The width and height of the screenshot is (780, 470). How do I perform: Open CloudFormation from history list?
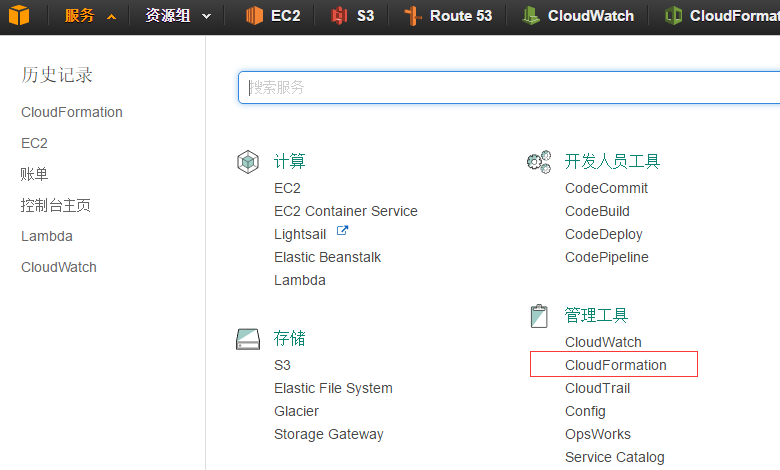tap(72, 112)
